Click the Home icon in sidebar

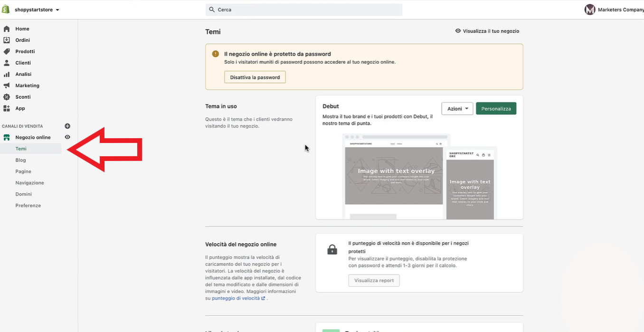[7, 29]
